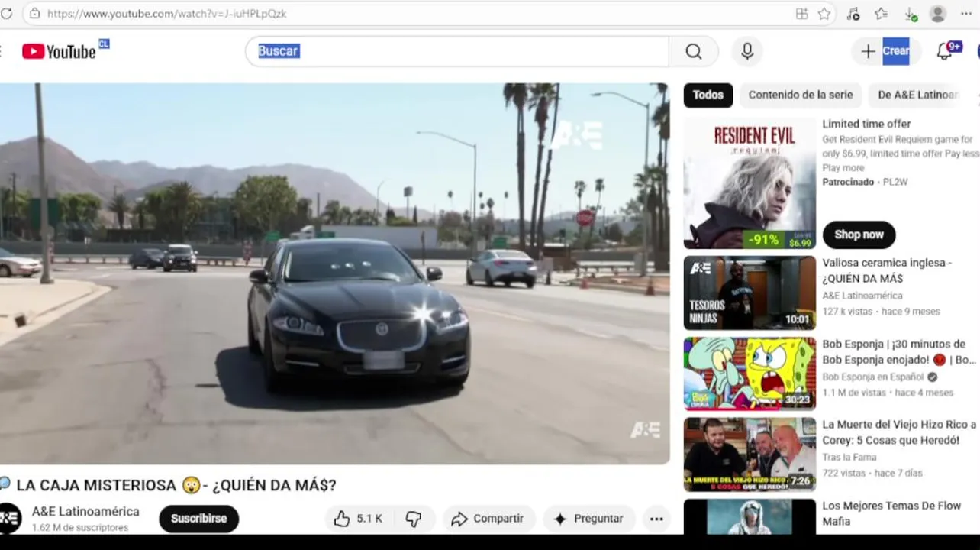Click the Suscribirse button
Screen dimensions: 980x550
pos(198,519)
